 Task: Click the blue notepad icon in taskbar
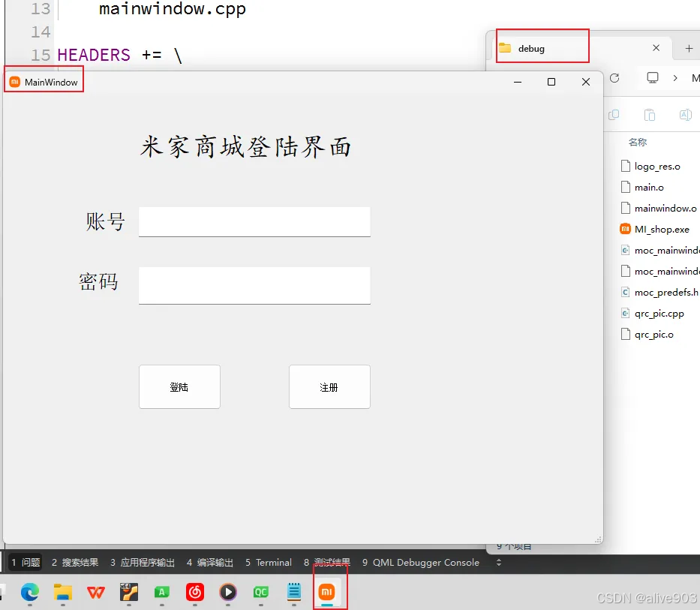(x=294, y=592)
